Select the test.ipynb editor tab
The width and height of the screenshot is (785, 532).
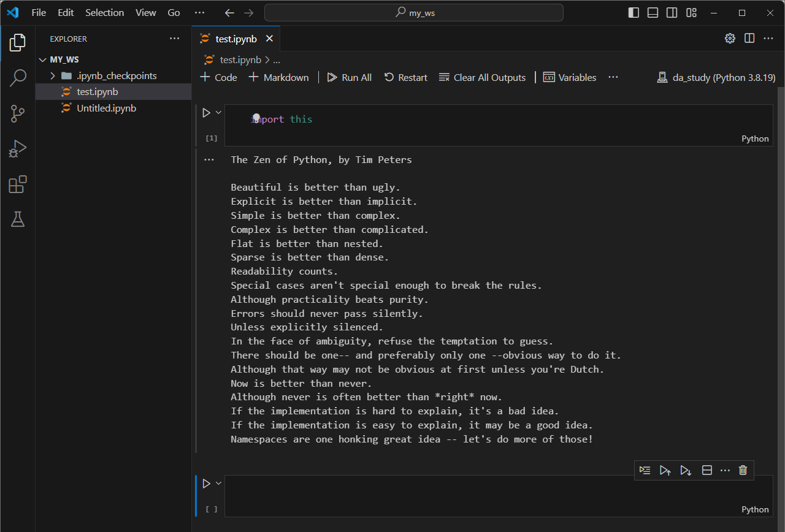pyautogui.click(x=235, y=39)
